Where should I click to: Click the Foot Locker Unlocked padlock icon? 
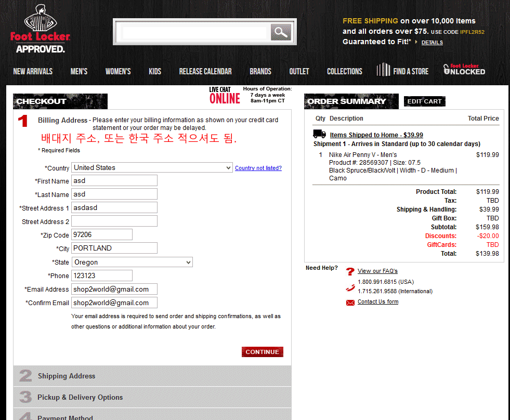point(447,69)
